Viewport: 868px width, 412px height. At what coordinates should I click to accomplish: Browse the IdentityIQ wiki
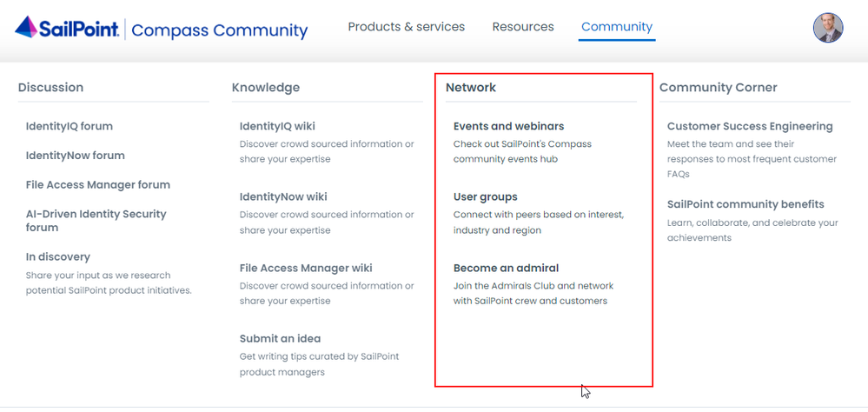[277, 126]
